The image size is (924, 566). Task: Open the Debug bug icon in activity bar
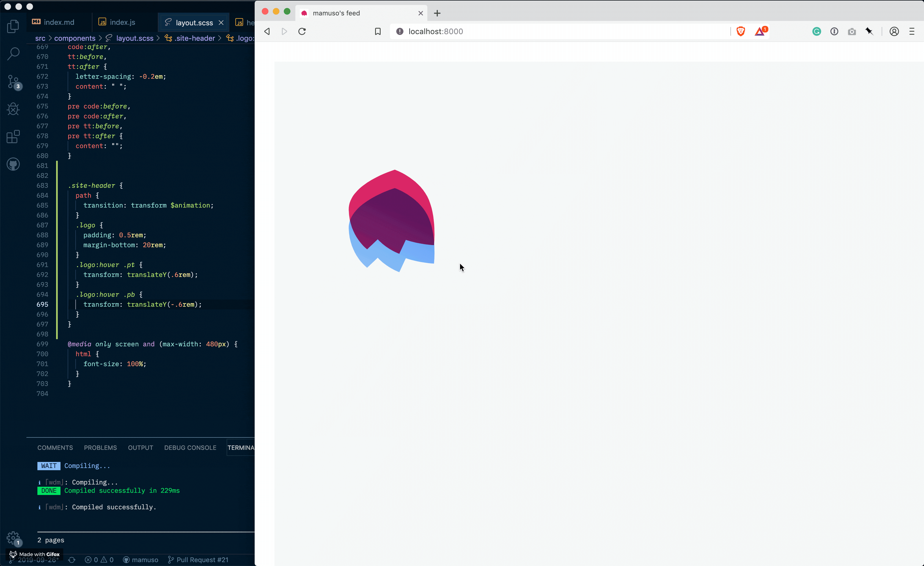point(13,109)
